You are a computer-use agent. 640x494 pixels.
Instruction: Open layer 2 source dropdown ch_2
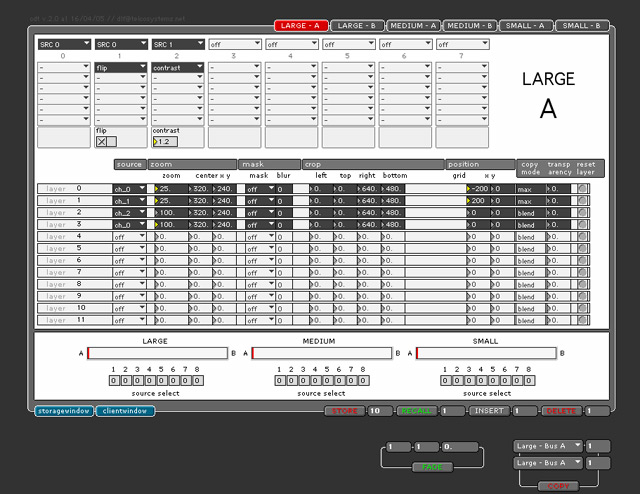pos(129,212)
